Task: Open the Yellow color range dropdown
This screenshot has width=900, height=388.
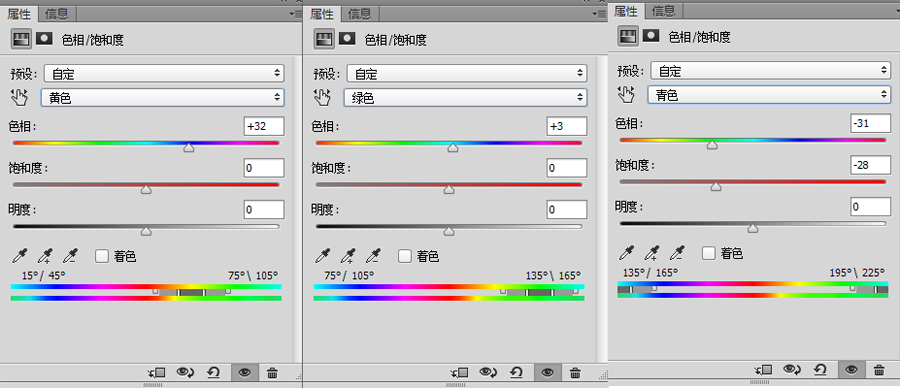Action: point(162,98)
